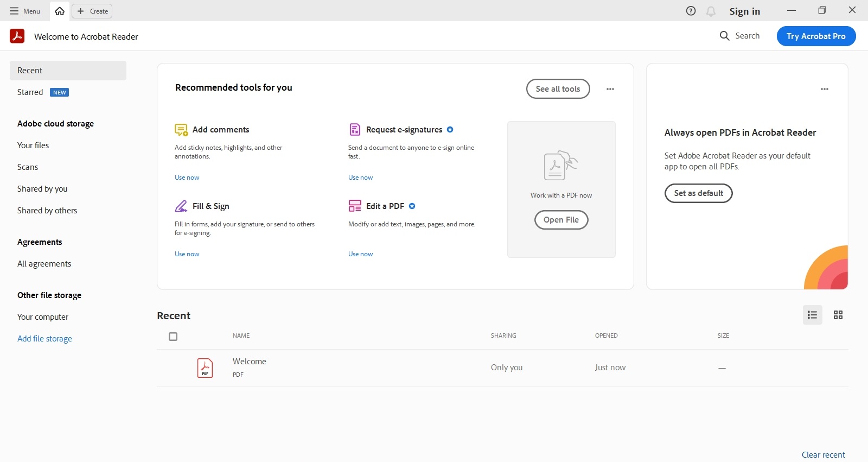Click the Adobe Acrobat logo icon

tap(17, 36)
